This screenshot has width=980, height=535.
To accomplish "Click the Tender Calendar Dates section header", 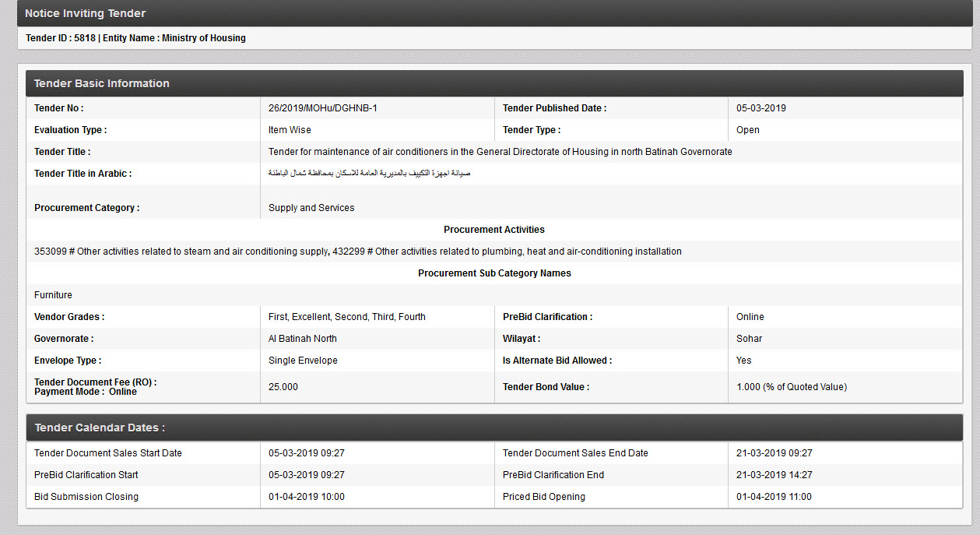I will 100,428.
